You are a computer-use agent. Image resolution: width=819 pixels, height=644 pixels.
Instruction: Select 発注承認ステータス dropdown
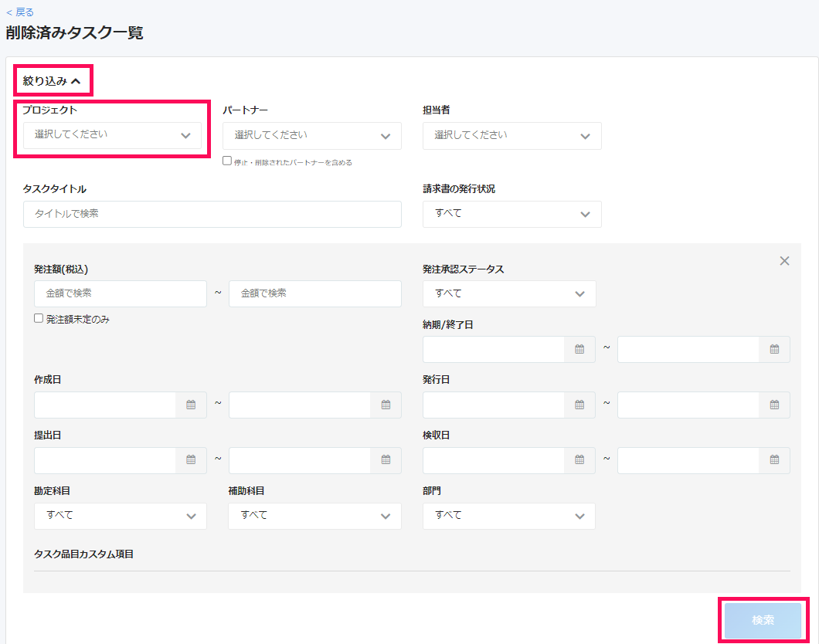[x=508, y=293]
